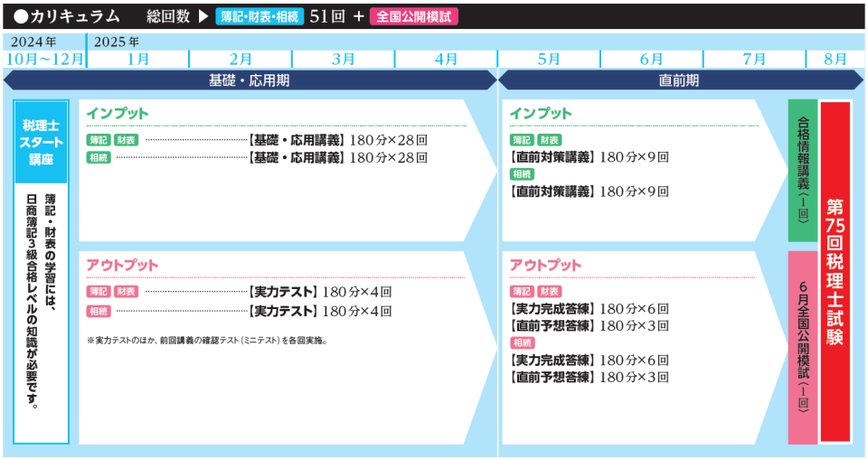This screenshot has width=868, height=459.
Task: Jump to 5月 on the timeline
Action: point(548,60)
